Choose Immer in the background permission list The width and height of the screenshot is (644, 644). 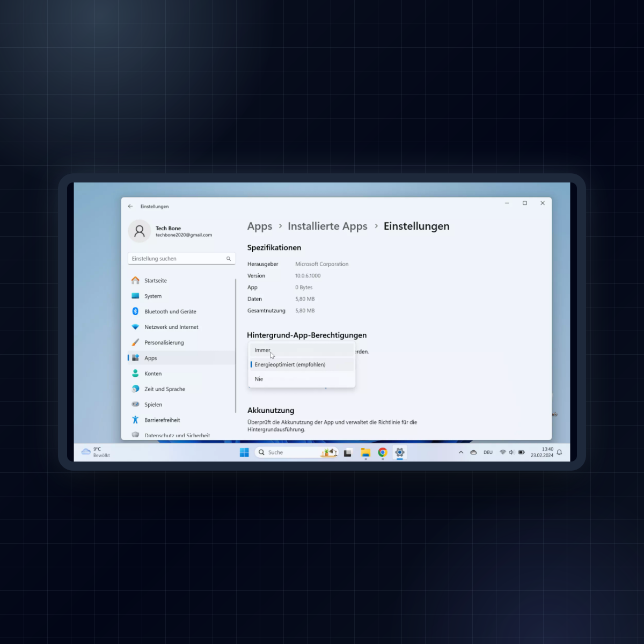tap(302, 350)
